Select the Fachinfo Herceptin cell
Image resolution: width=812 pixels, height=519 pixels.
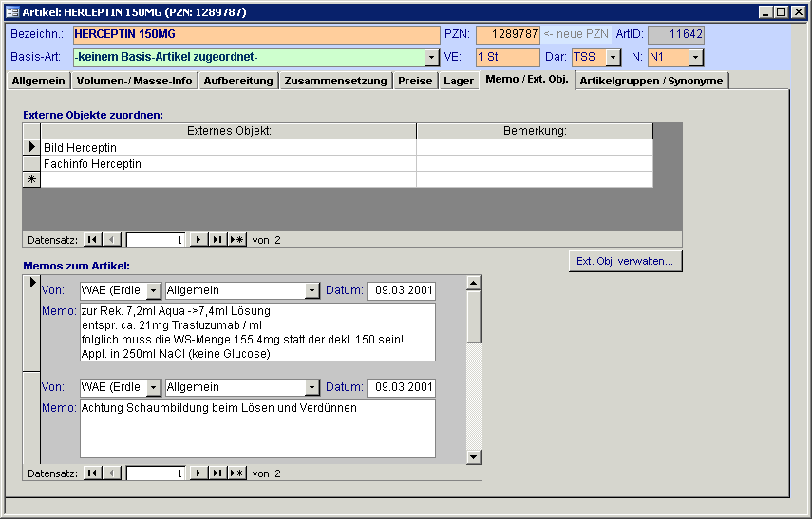coord(228,163)
